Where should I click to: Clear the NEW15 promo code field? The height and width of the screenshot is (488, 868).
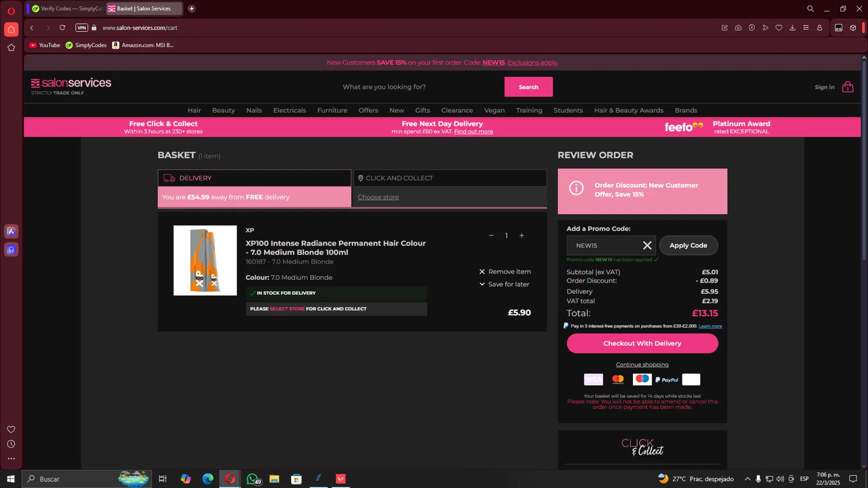point(647,246)
